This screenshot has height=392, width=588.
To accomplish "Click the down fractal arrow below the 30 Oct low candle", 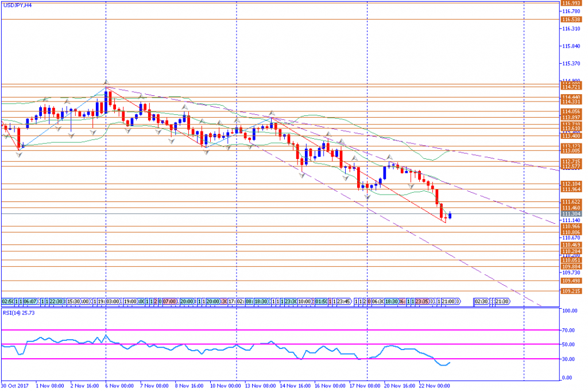I will tap(18, 153).
